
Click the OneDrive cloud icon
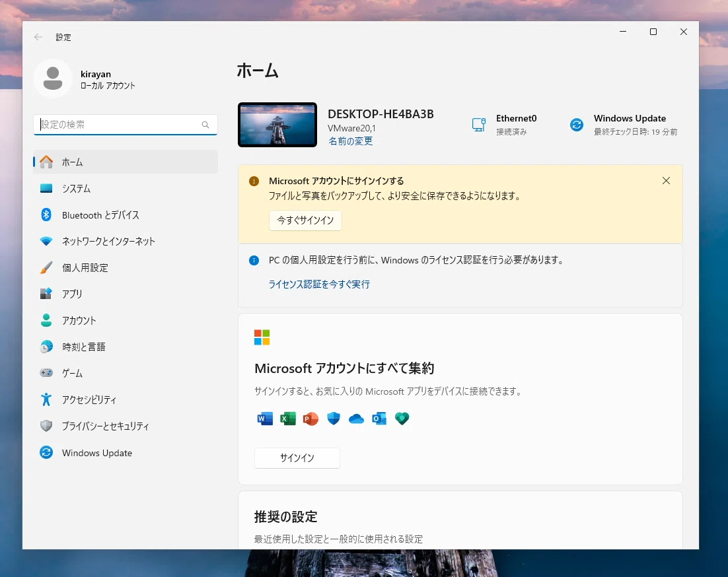356,419
